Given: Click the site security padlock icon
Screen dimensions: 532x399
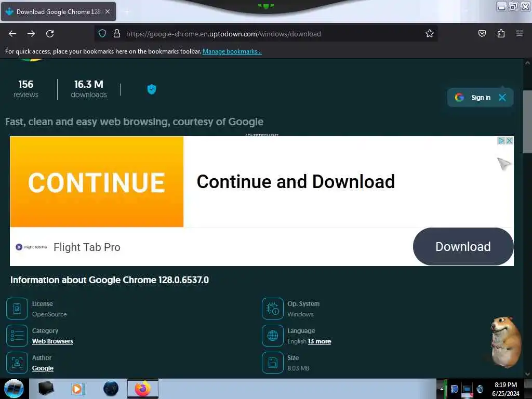Looking at the screenshot, I should tap(117, 34).
